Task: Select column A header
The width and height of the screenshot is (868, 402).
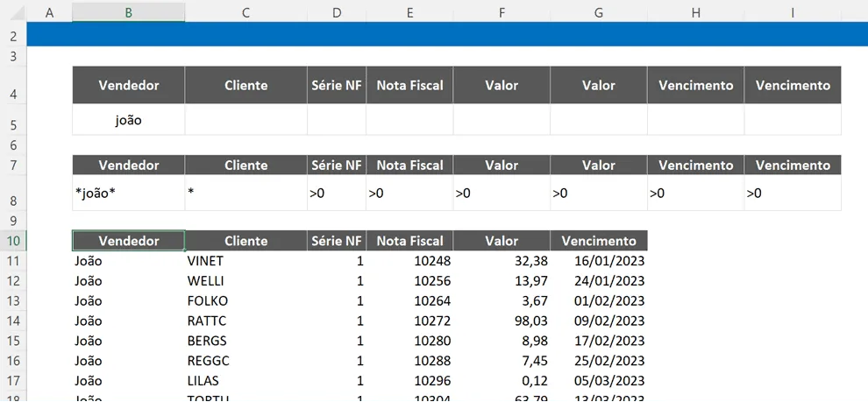Action: (x=49, y=12)
